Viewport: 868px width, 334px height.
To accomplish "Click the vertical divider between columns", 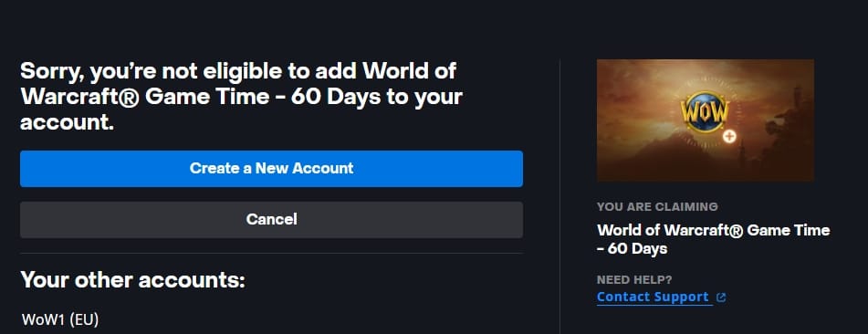I will point(559,196).
